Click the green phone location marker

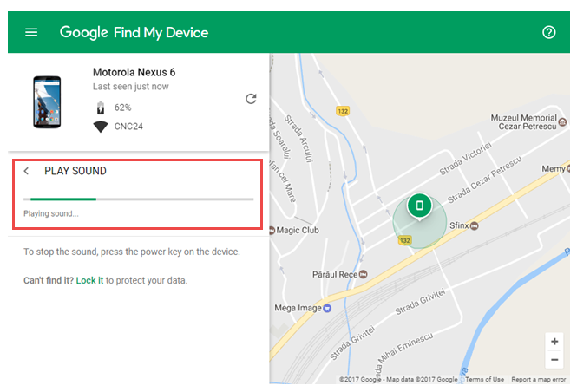click(x=419, y=206)
